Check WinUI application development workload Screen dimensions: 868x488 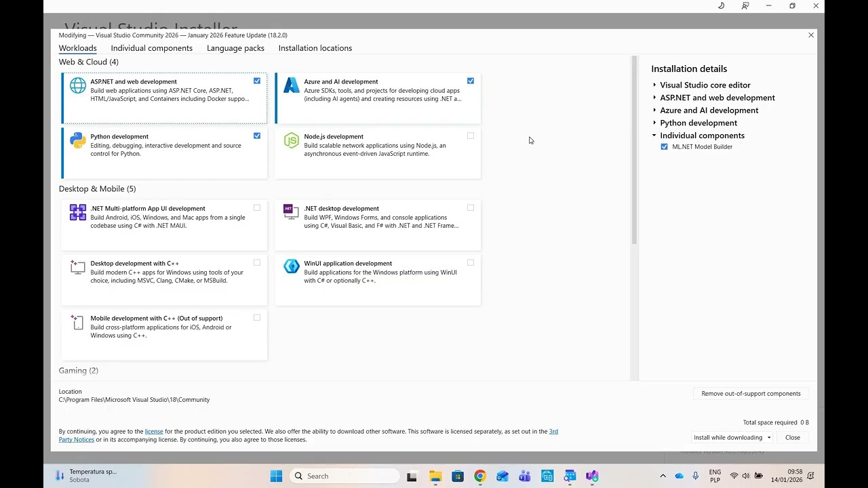click(471, 262)
